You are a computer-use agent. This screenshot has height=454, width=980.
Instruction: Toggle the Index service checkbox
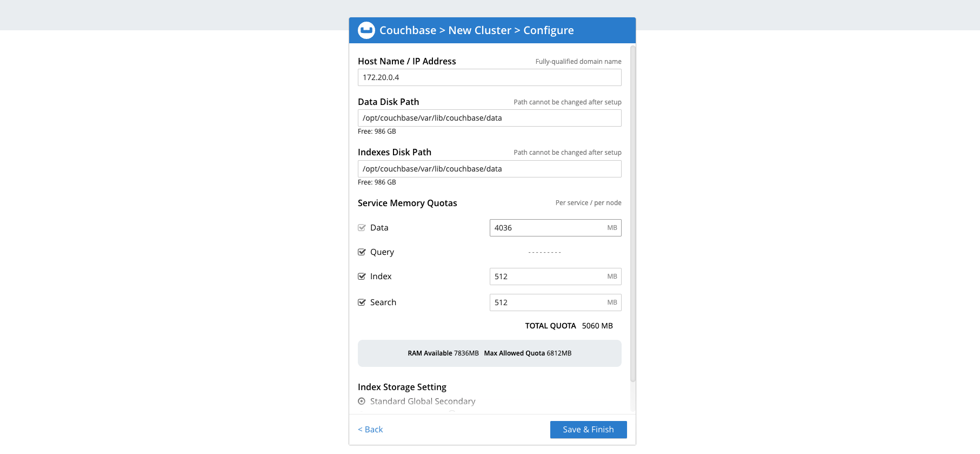pos(362,277)
